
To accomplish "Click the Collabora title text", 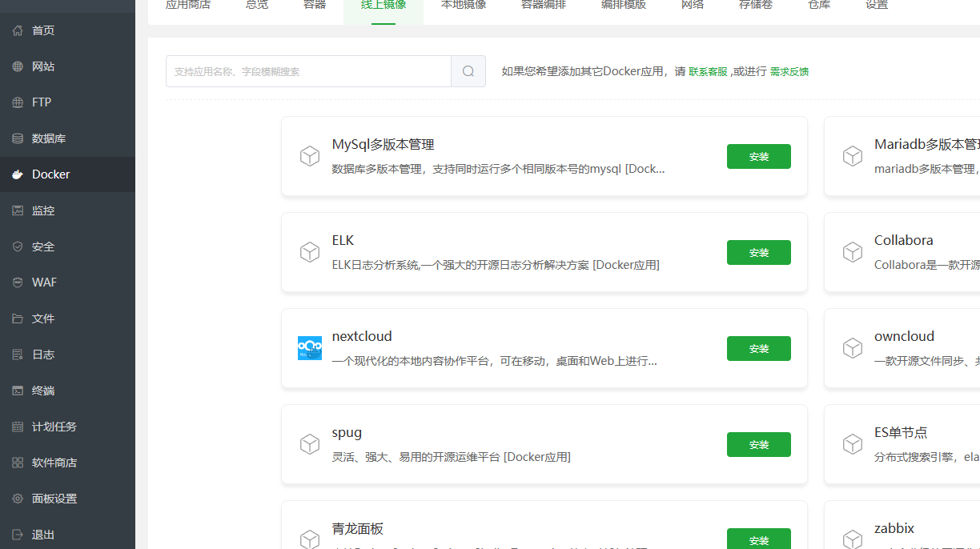I will point(904,240).
